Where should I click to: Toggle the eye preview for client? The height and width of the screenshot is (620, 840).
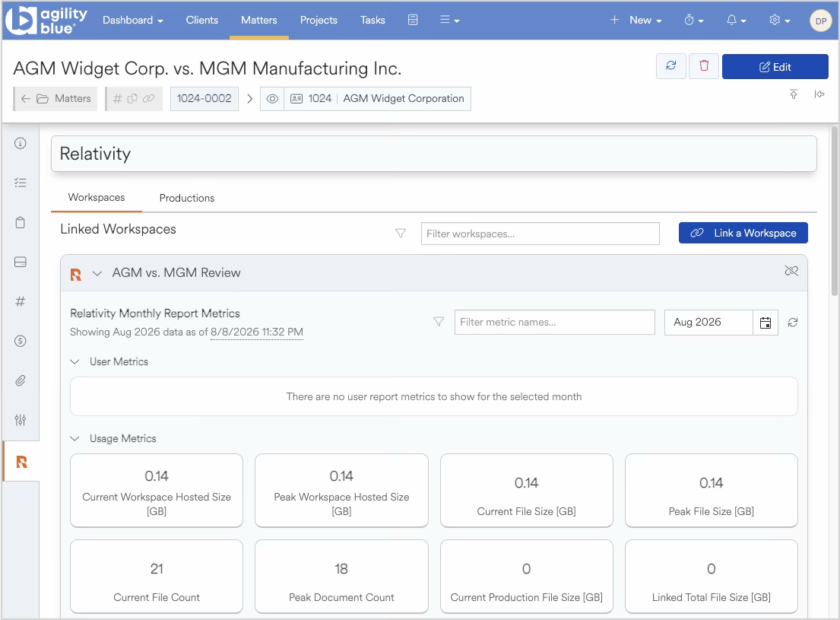(272, 99)
